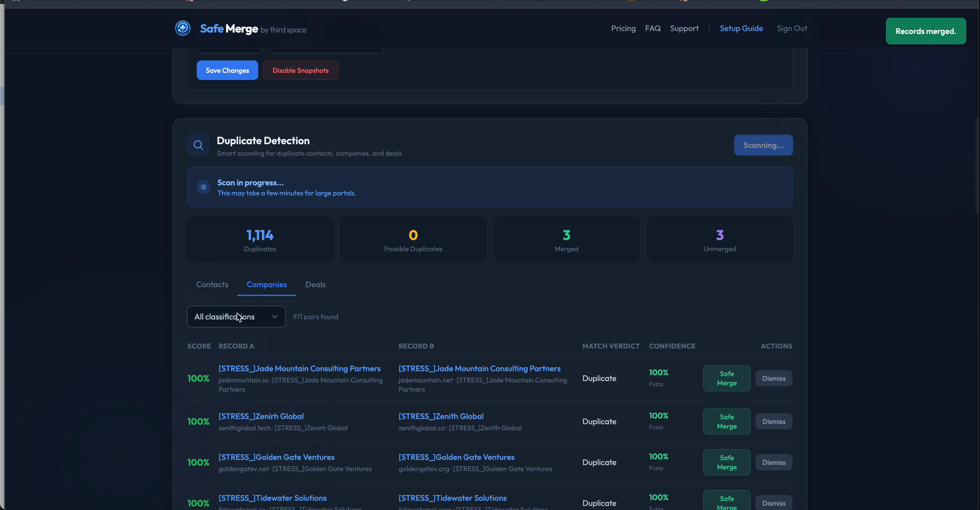980x510 pixels.
Task: Click the 3 Unmerged stat card
Action: (720, 239)
